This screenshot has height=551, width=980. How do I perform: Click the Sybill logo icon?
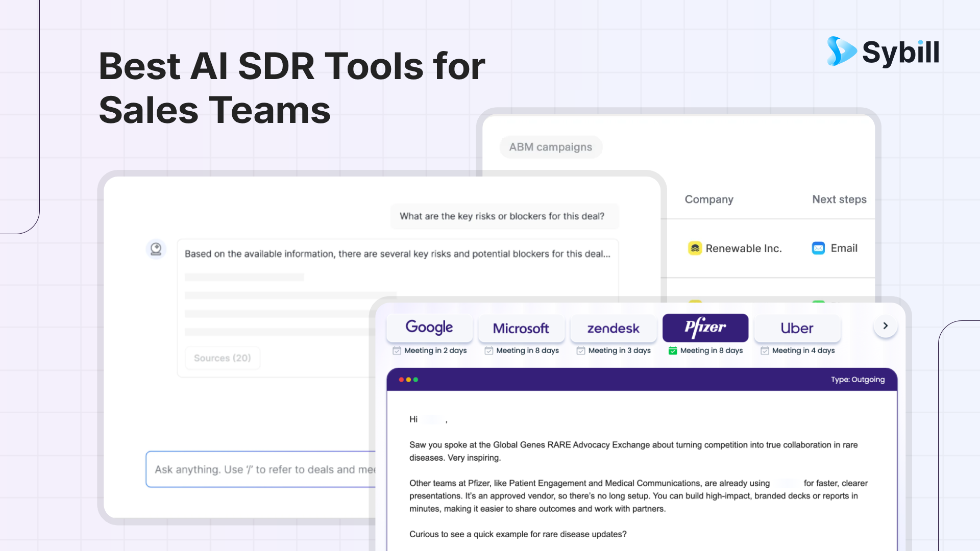tap(842, 51)
